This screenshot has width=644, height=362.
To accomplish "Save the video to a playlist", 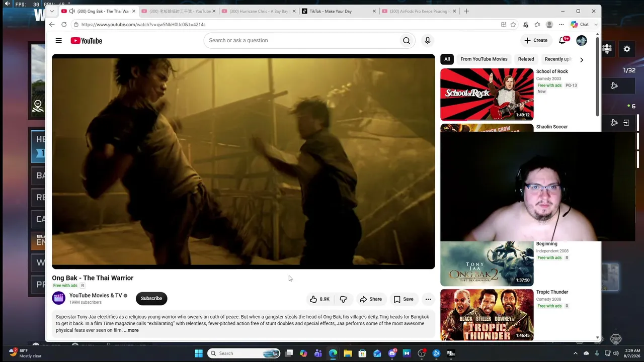I will tap(404, 299).
